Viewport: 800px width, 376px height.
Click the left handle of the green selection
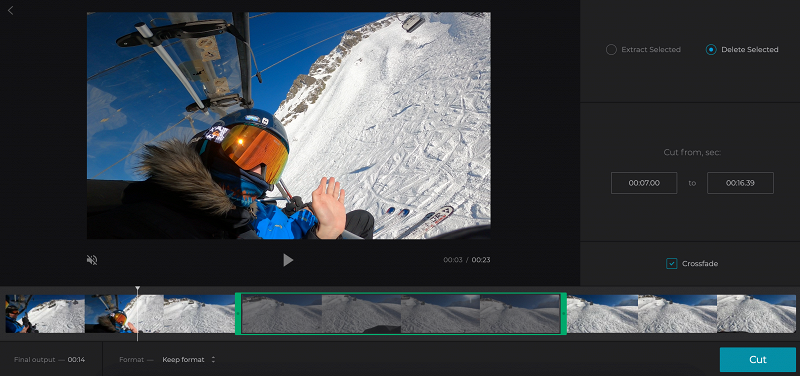tap(238, 314)
